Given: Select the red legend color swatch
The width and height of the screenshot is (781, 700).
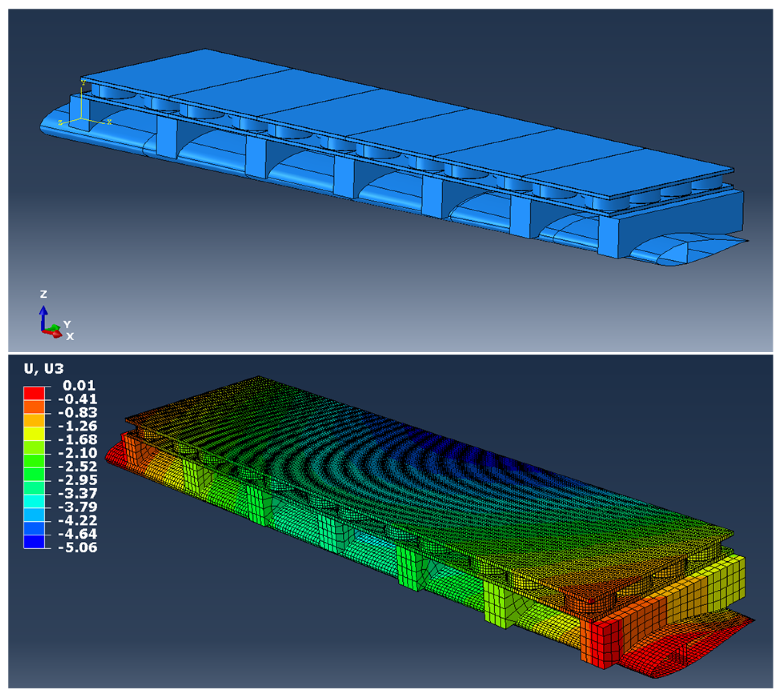Looking at the screenshot, I should point(34,393).
